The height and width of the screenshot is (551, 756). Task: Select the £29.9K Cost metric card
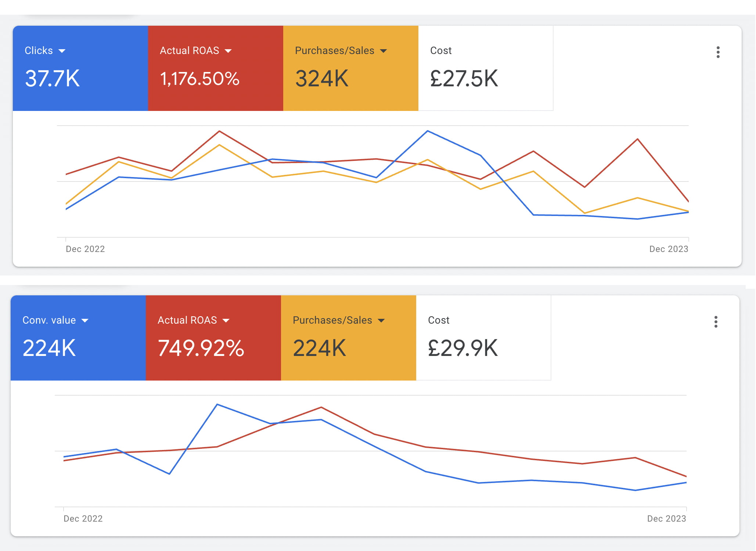pos(483,338)
